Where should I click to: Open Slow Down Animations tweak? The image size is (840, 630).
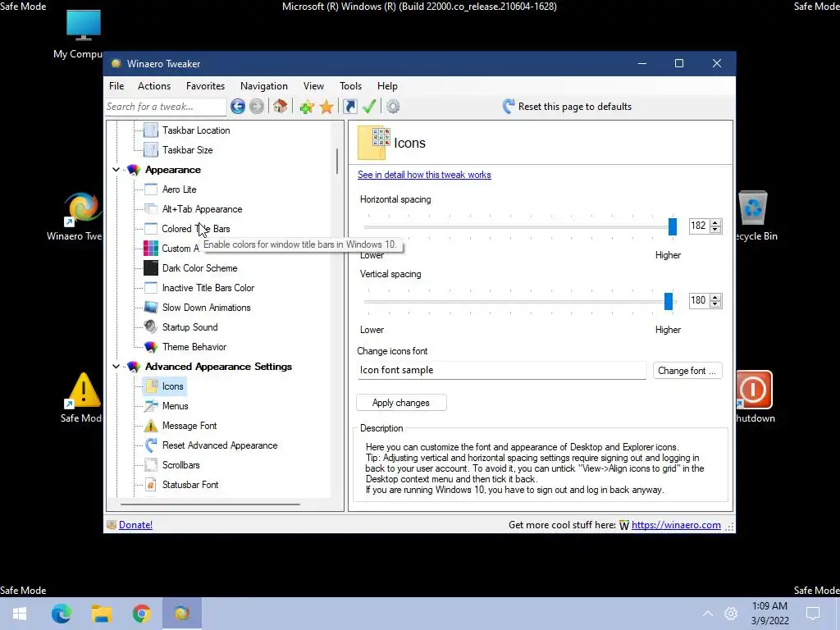click(206, 308)
